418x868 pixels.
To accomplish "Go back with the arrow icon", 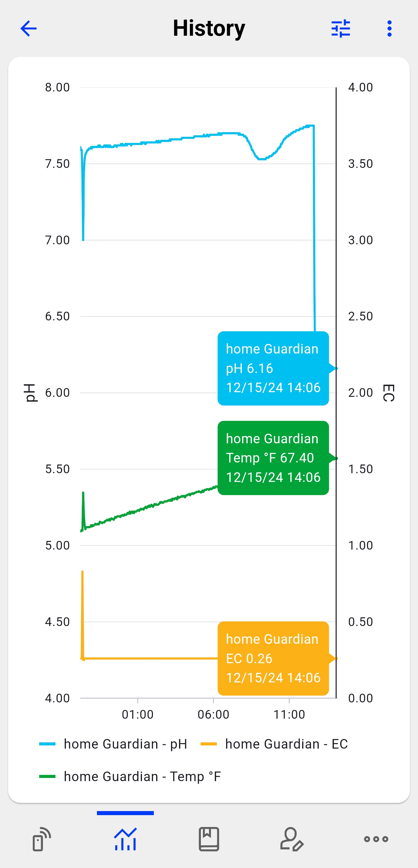I will 29,29.
